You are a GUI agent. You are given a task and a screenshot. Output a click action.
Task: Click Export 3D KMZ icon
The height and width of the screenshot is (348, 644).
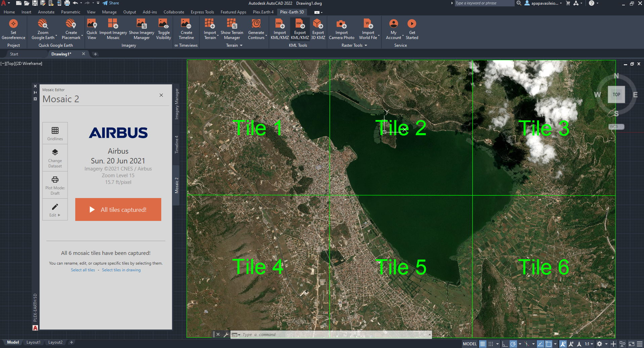[318, 24]
